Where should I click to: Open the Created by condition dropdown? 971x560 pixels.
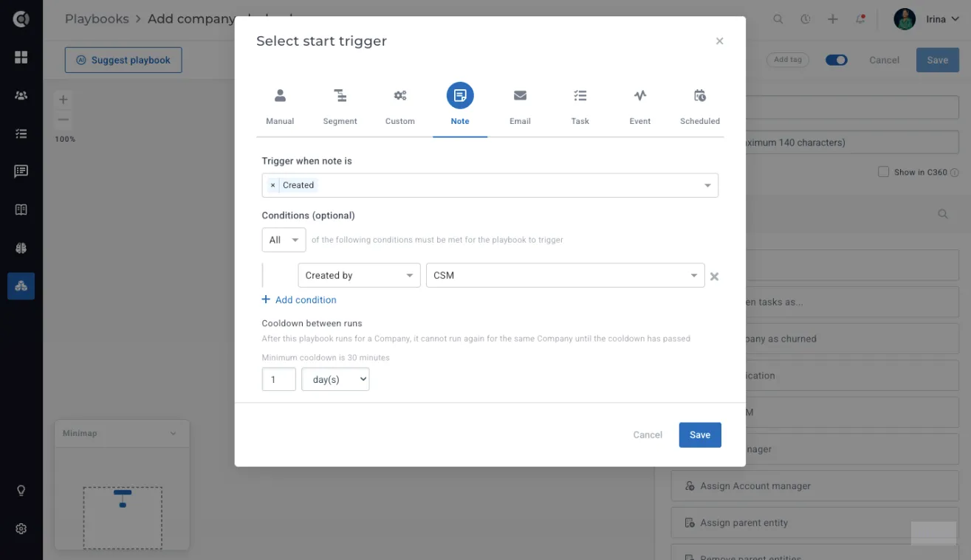359,275
